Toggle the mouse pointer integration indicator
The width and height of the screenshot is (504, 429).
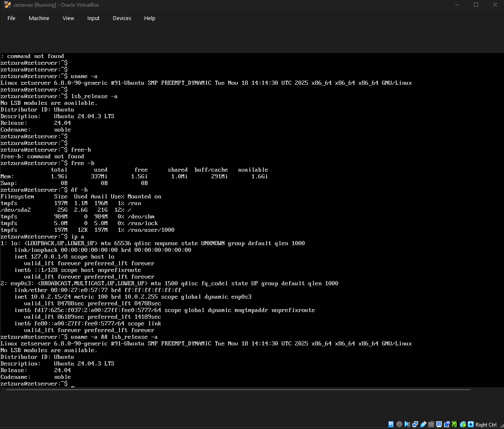click(463, 424)
